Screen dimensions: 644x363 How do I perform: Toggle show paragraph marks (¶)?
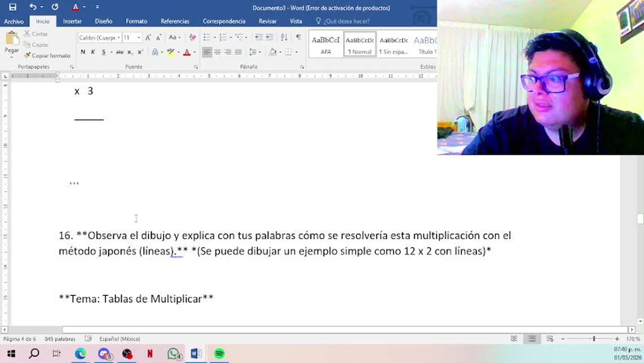298,37
